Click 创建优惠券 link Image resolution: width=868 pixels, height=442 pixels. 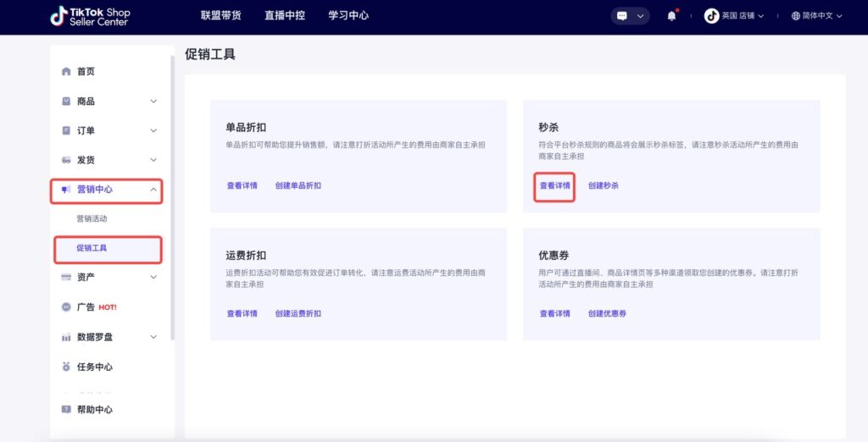607,313
